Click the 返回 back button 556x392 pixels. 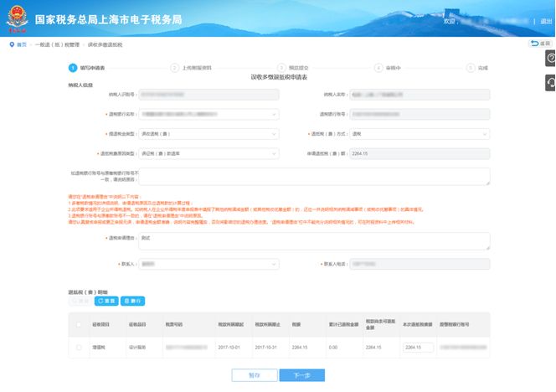[x=541, y=44]
